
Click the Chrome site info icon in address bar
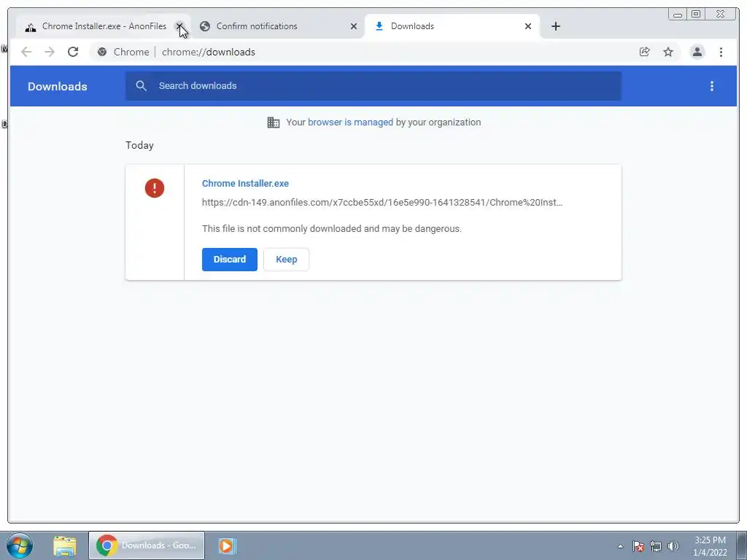[102, 52]
